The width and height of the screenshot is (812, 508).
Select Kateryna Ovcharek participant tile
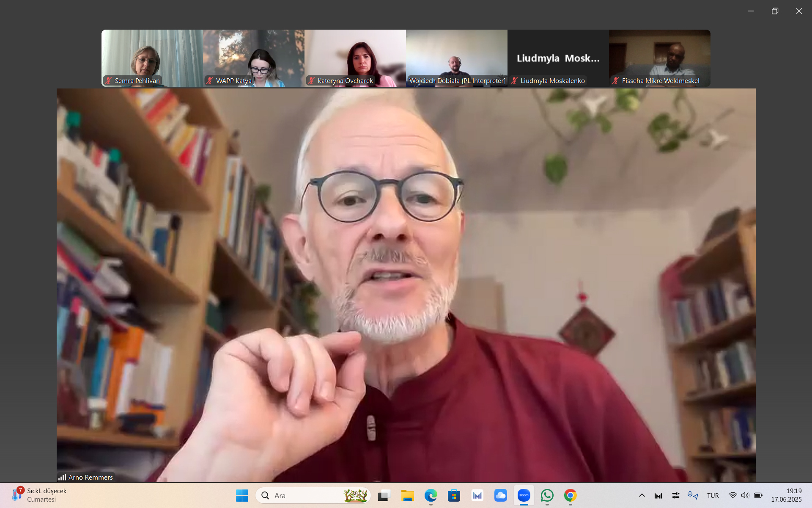(x=355, y=57)
